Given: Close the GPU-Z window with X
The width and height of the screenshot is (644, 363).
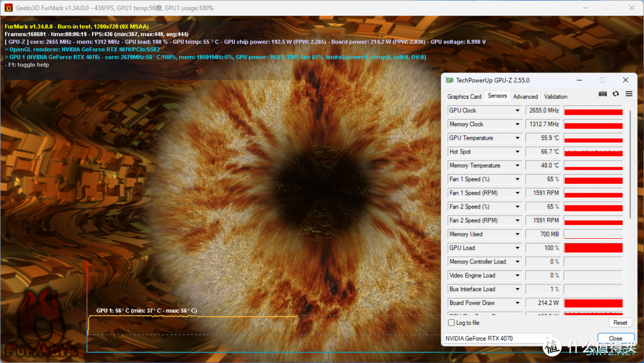Looking at the screenshot, I should pyautogui.click(x=626, y=80).
